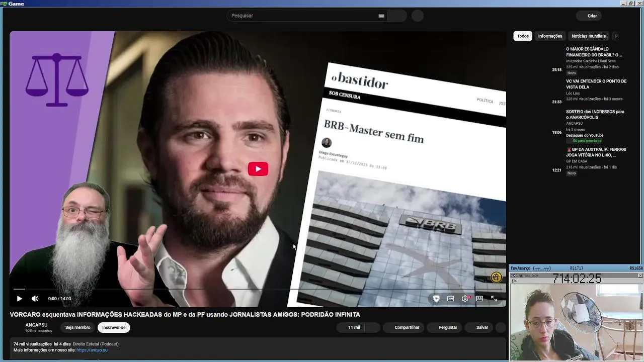This screenshot has height=362, width=644.
Task: Close the Camera.exe overlay window
Action: coord(640,276)
